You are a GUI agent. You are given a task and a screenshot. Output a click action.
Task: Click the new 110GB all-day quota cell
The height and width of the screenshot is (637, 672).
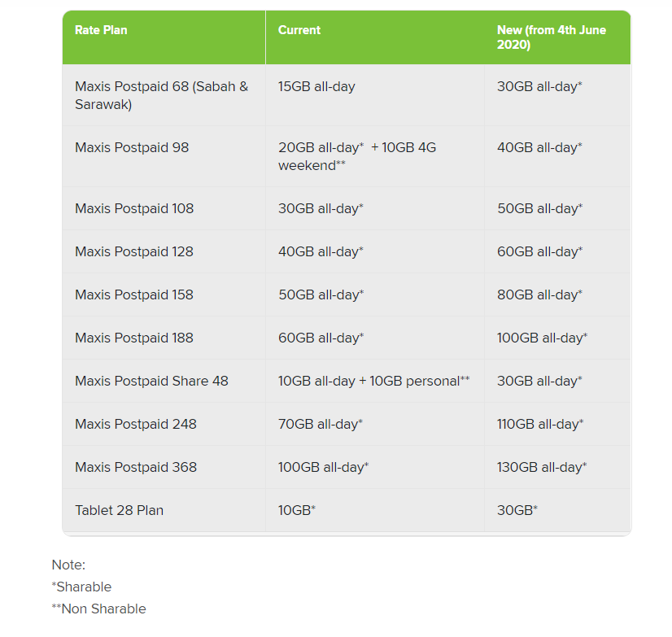pyautogui.click(x=540, y=424)
